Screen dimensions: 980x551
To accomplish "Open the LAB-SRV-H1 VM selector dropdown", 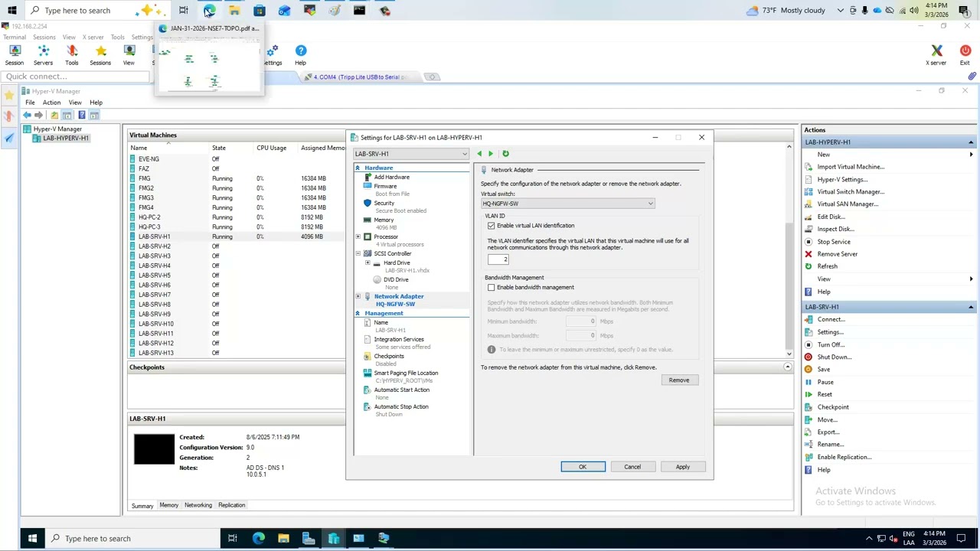I will (410, 154).
